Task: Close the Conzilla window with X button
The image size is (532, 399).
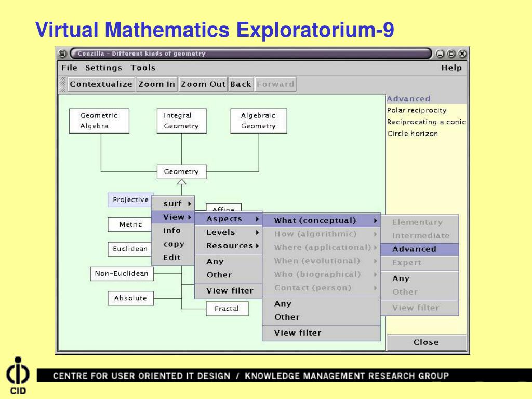Action: pyautogui.click(x=462, y=54)
